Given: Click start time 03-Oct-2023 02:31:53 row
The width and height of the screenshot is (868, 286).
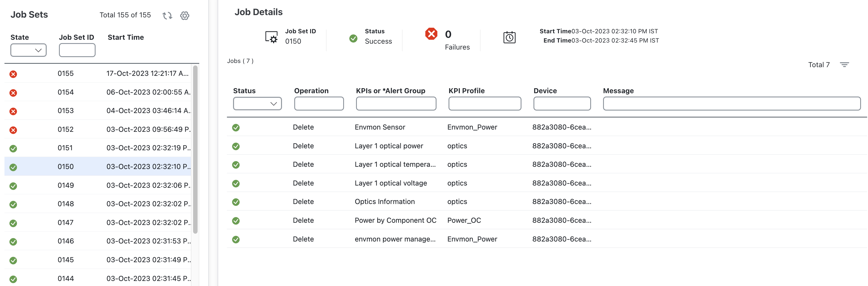Looking at the screenshot, I should [149, 241].
